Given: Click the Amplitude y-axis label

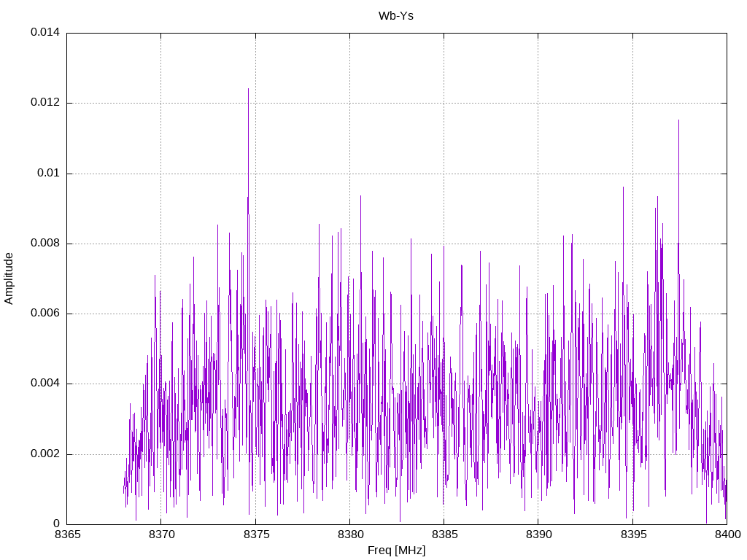Looking at the screenshot, I should [x=9, y=279].
